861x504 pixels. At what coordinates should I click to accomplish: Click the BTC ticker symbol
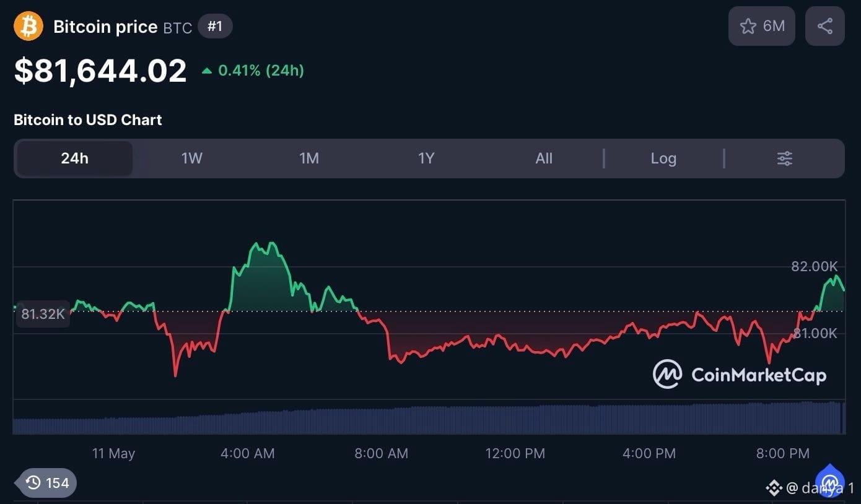click(178, 28)
